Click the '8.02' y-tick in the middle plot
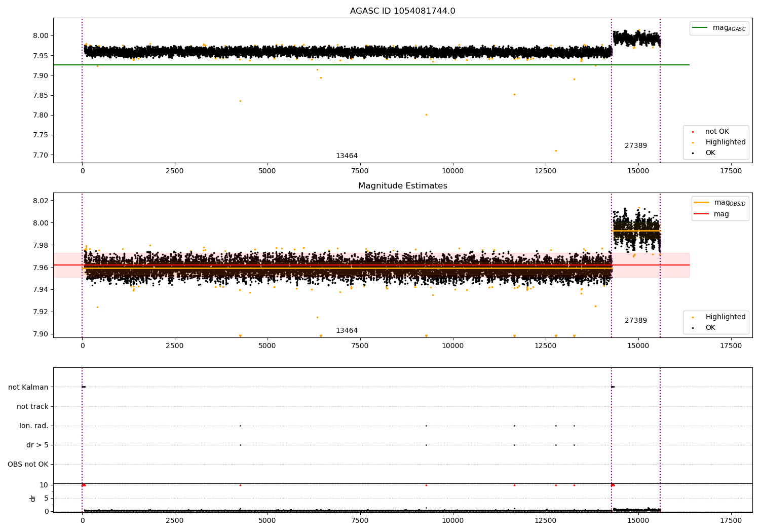This screenshot has width=760, height=532. (x=42, y=201)
